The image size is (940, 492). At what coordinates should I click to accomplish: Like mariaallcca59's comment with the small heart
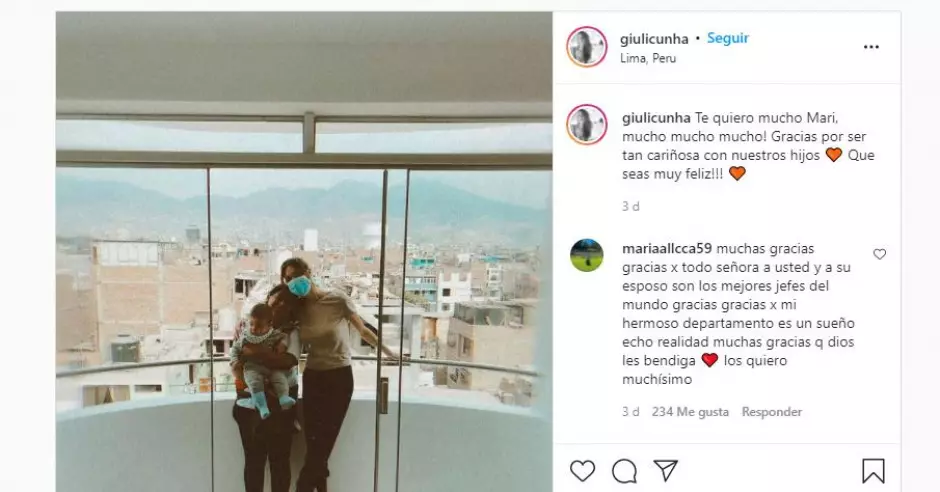pyautogui.click(x=879, y=254)
